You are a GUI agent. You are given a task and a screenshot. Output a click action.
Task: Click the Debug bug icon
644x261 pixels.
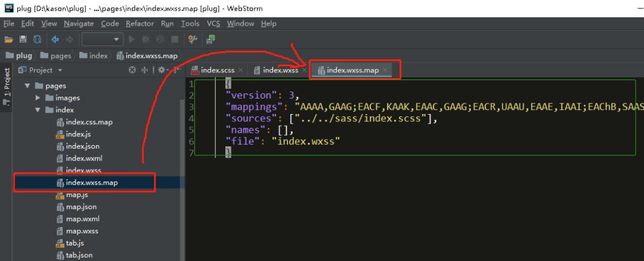(x=145, y=39)
